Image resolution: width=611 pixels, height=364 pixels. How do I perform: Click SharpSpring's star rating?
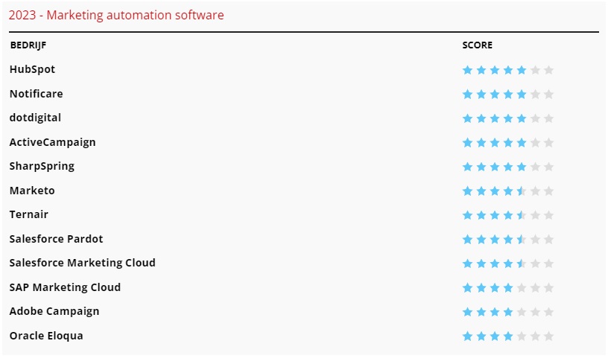(x=507, y=167)
